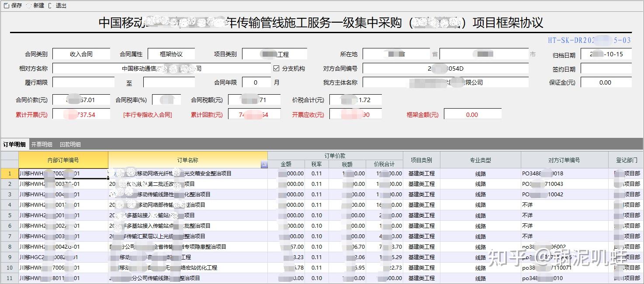Open the 回款明细 tab
This screenshot has width=644, height=284.
point(70,144)
